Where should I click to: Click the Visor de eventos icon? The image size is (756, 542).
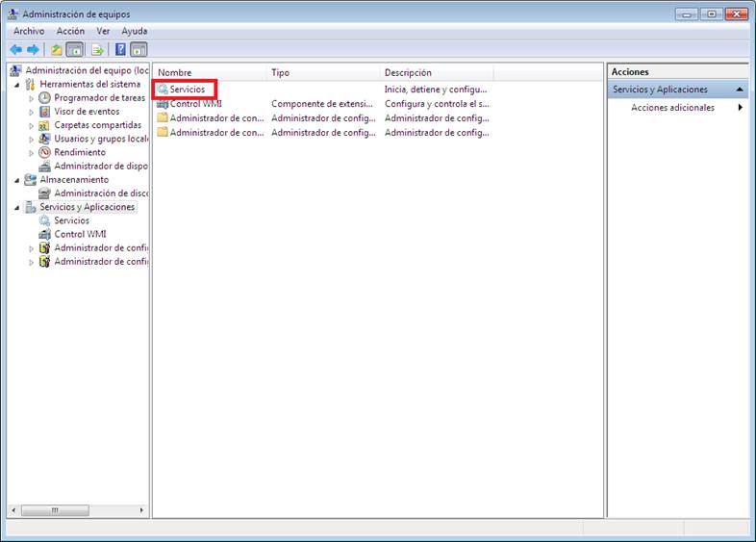(x=44, y=112)
